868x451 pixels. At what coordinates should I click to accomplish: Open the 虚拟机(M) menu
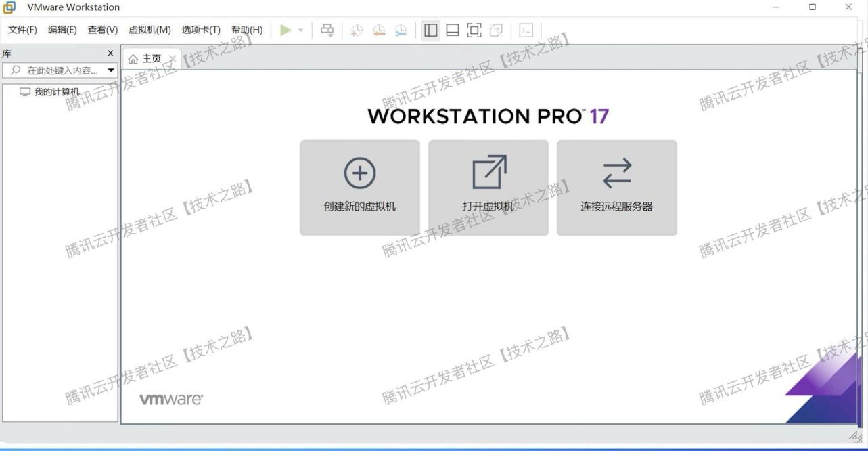click(x=149, y=30)
